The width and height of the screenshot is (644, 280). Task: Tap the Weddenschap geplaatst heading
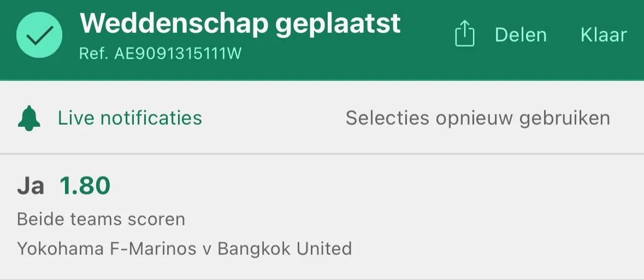(x=240, y=24)
